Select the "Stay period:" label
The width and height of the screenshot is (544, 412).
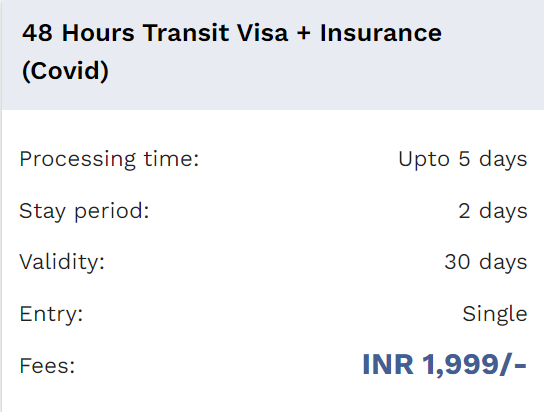[x=84, y=211]
